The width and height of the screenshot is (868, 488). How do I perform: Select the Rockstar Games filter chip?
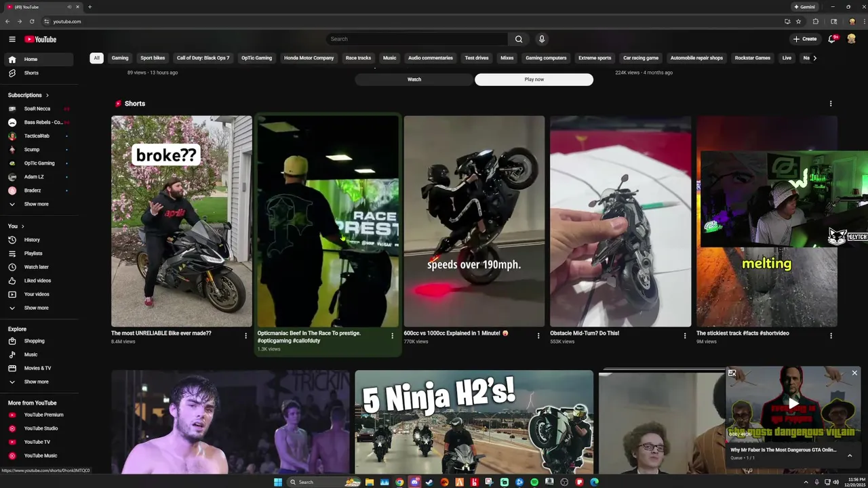(x=753, y=58)
